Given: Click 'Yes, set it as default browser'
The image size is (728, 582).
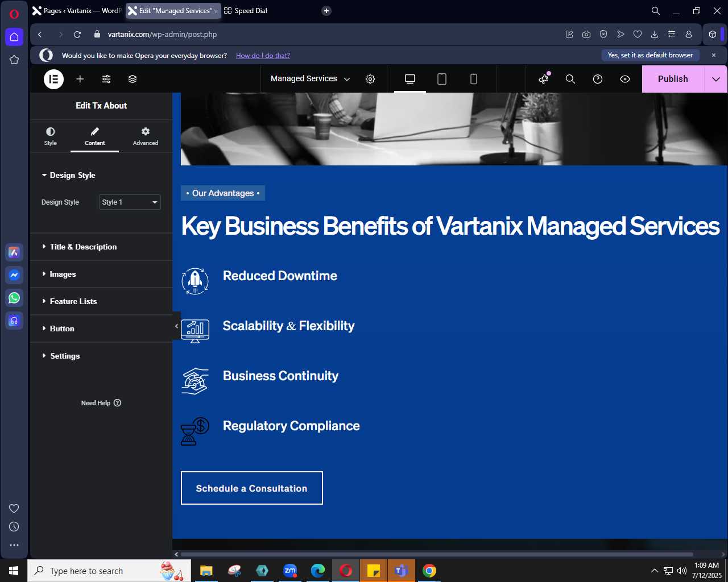Looking at the screenshot, I should [x=650, y=55].
